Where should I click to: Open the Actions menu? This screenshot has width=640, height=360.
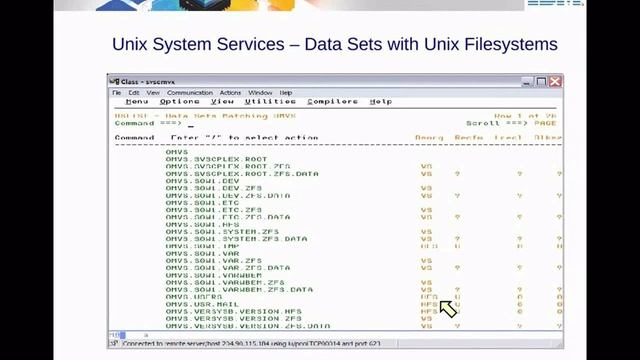tap(230, 93)
